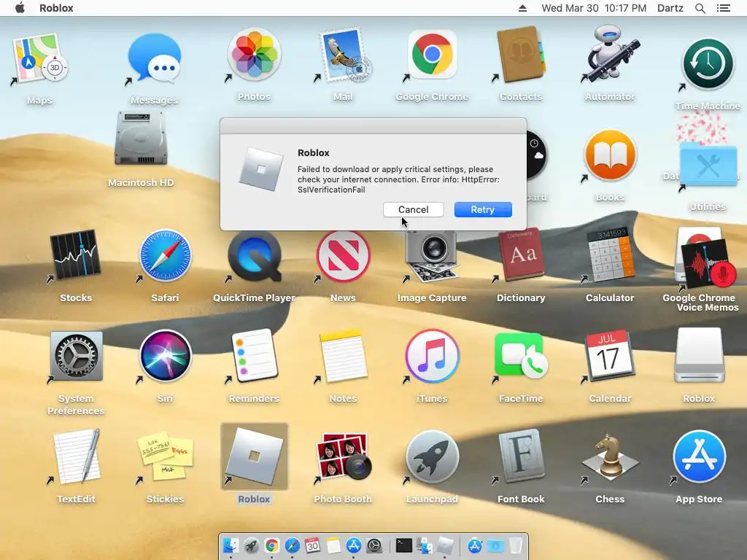Open the Google Chrome icon above Contacts row
The image size is (747, 560).
pyautogui.click(x=432, y=55)
